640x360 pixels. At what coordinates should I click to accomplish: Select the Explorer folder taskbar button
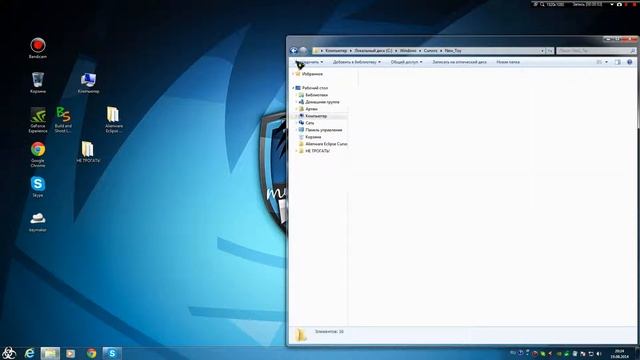pyautogui.click(x=50, y=353)
